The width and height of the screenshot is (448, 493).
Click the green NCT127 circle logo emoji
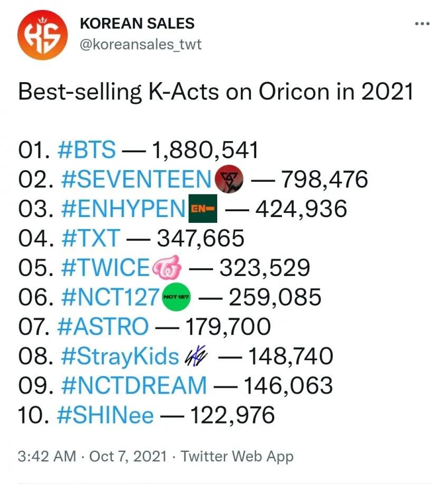tap(176, 297)
